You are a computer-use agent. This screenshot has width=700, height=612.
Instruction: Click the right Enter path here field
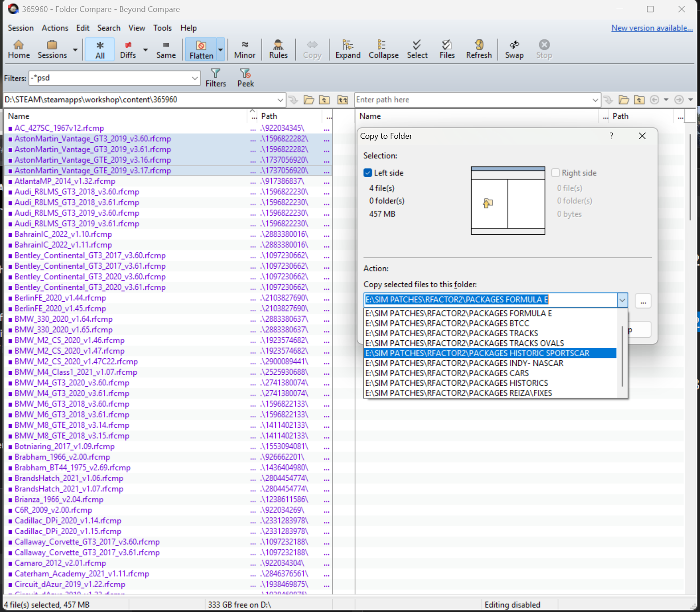[472, 100]
